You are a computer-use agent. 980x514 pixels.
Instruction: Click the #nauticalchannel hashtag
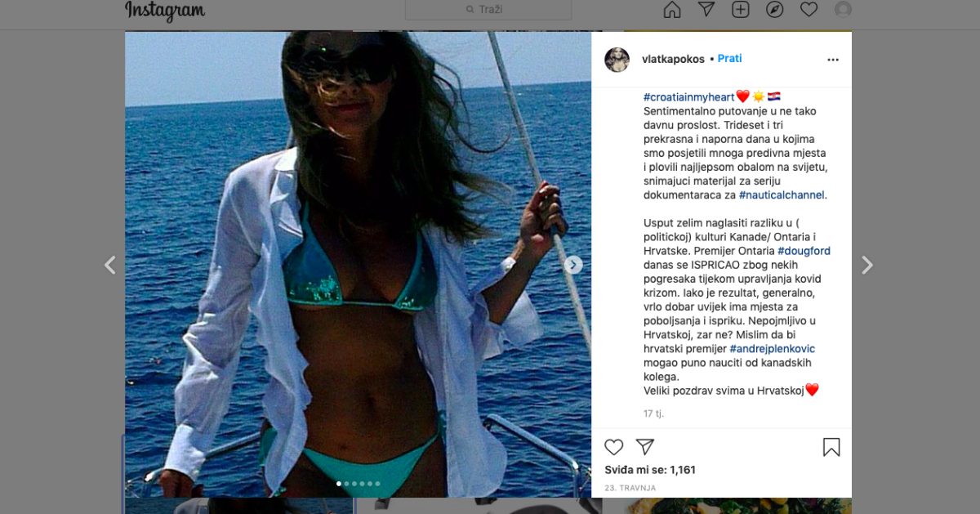tap(782, 194)
